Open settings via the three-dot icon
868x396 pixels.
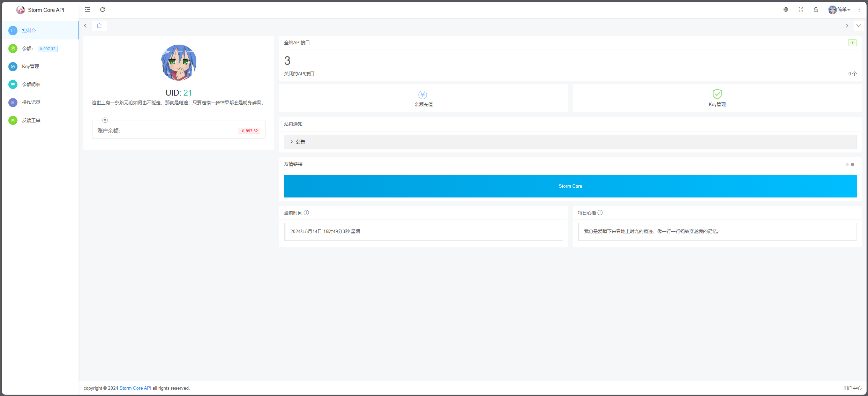pos(859,9)
